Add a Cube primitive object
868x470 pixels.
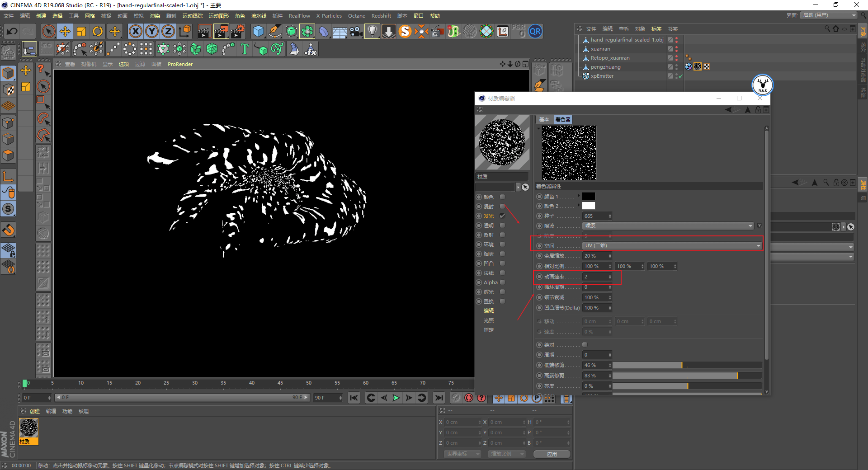click(258, 32)
